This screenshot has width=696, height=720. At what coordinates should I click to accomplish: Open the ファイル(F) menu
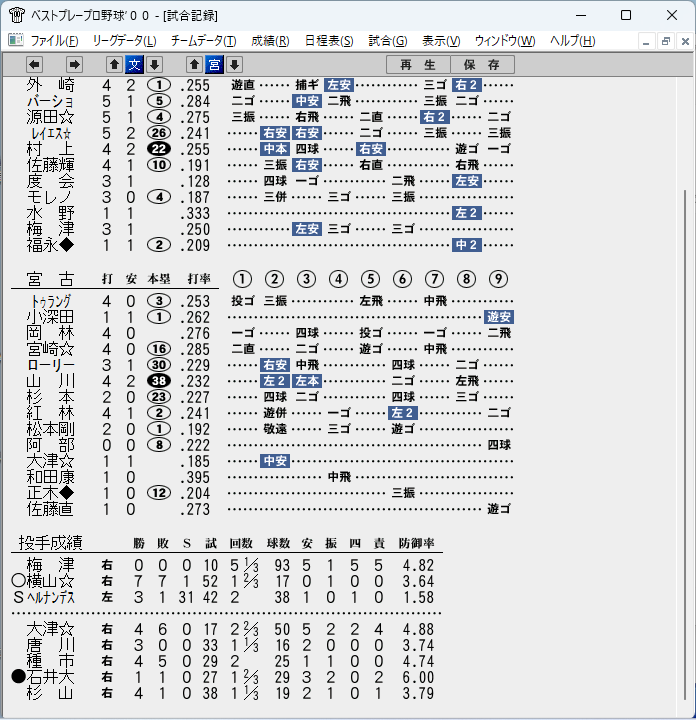coord(54,41)
